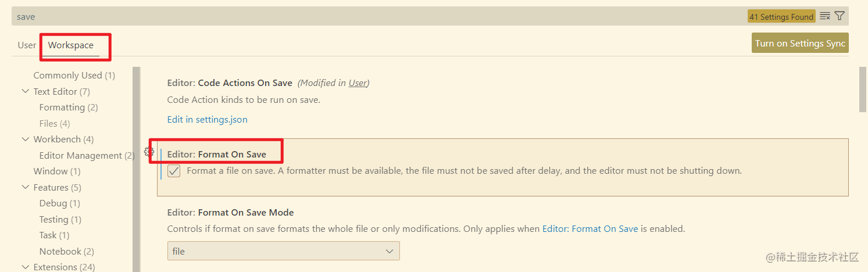Select Editor Management tree item

tap(87, 156)
